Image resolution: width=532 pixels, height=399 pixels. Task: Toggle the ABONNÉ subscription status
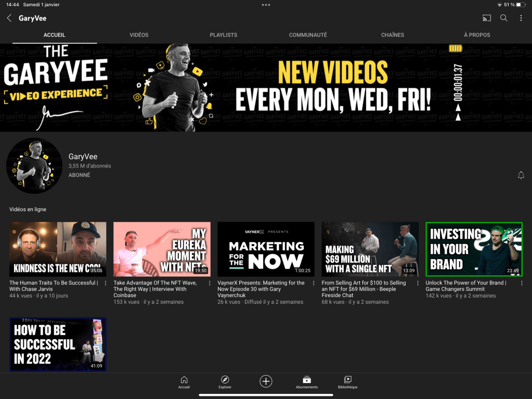[79, 175]
